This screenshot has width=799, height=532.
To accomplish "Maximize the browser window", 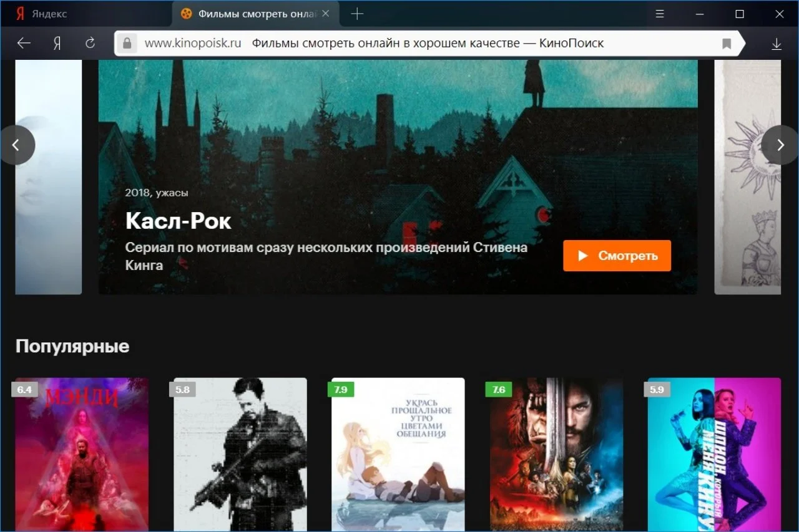I will [740, 14].
